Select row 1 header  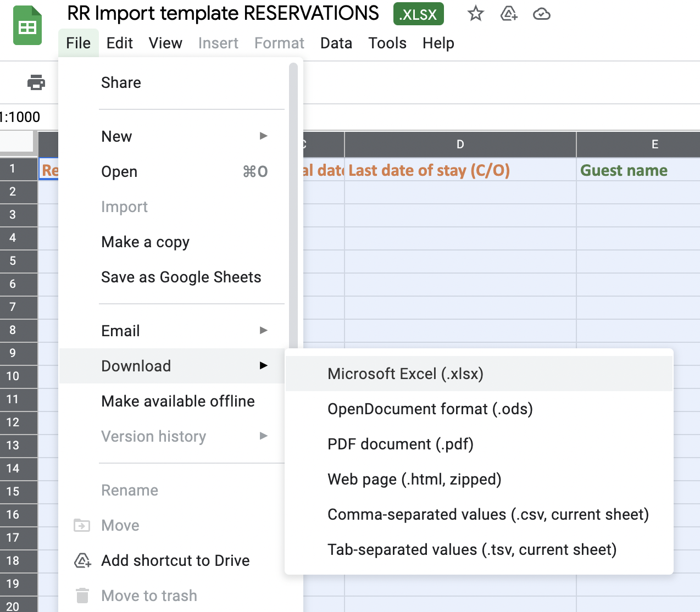[19, 169]
